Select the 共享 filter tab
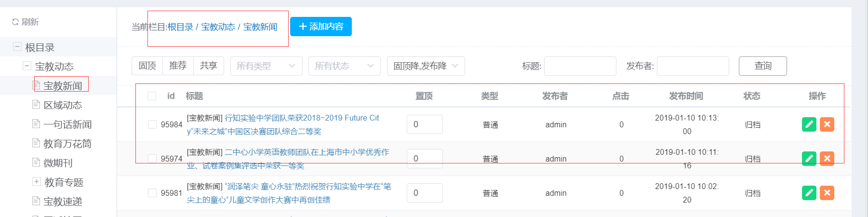This screenshot has width=868, height=217. click(209, 66)
